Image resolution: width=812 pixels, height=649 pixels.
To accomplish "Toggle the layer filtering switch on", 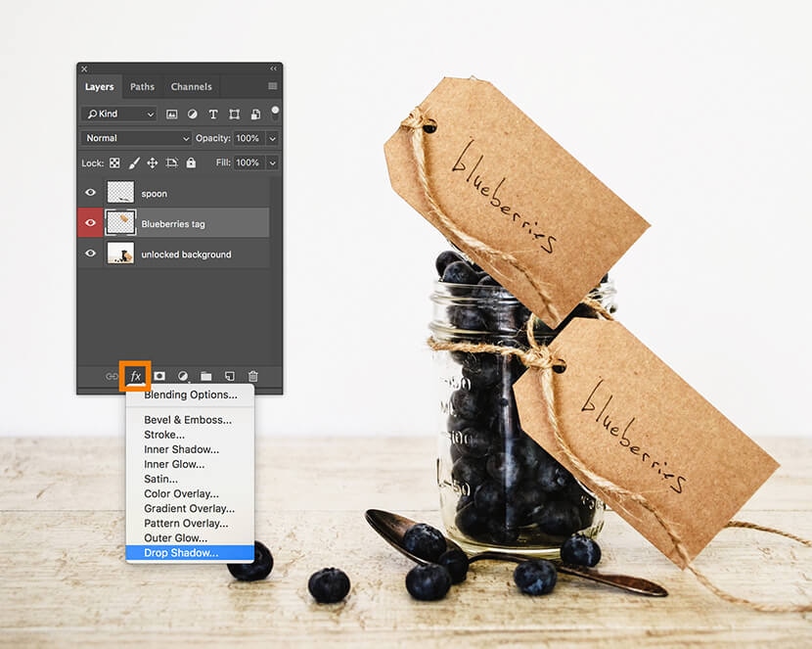I will [x=275, y=111].
